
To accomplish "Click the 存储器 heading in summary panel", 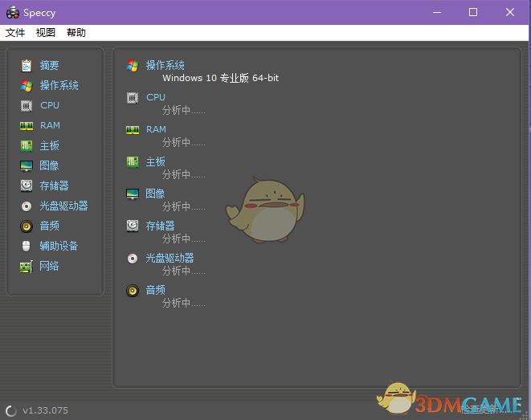I will tap(160, 226).
